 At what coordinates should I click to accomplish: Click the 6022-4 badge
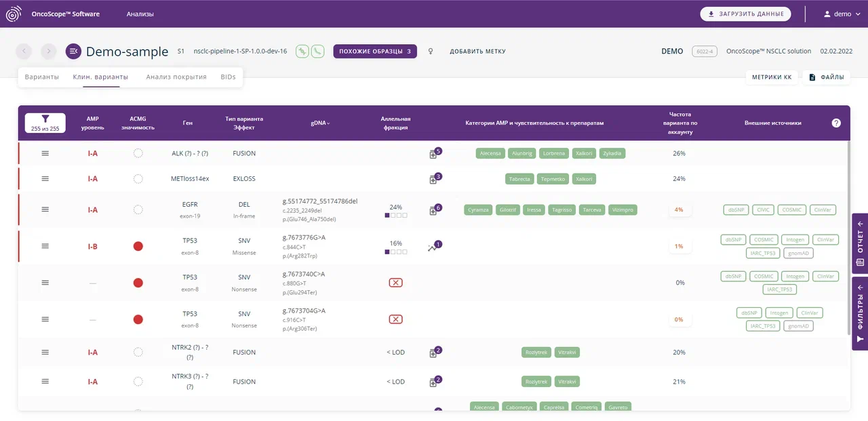[x=705, y=52]
